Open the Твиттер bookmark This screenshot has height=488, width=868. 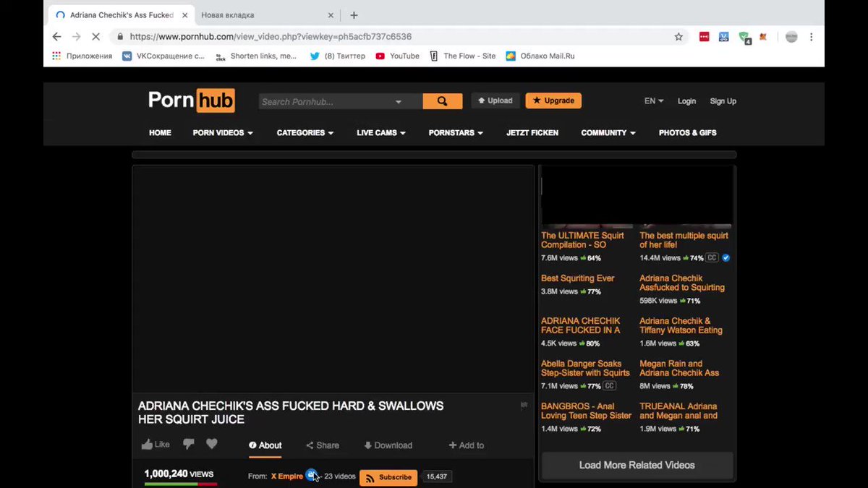[338, 56]
